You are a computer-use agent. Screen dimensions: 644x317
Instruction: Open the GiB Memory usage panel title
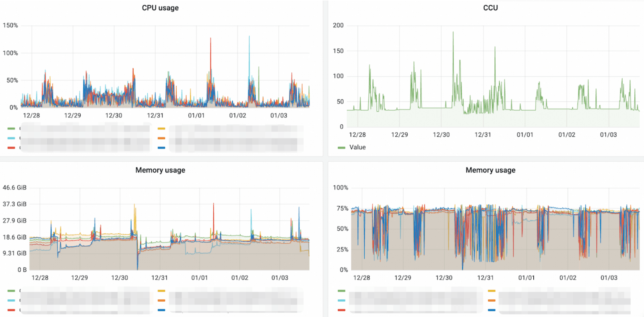point(160,170)
